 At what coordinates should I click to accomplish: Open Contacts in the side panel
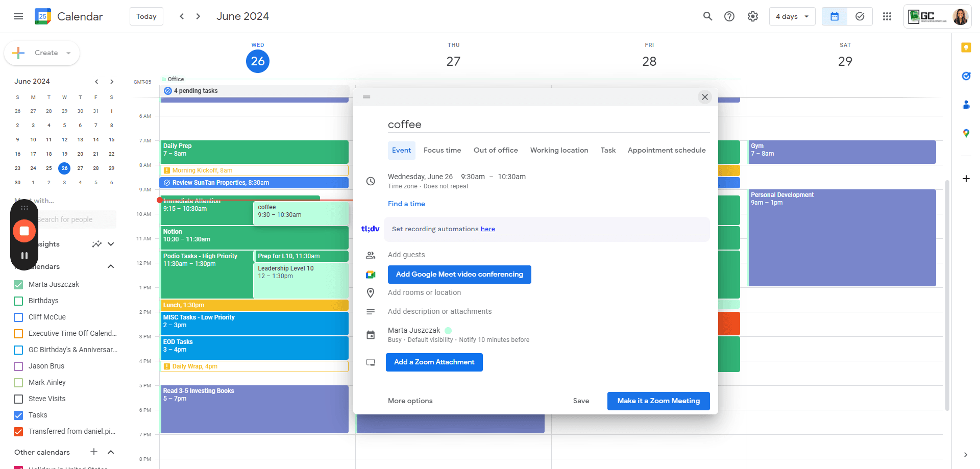(966, 105)
